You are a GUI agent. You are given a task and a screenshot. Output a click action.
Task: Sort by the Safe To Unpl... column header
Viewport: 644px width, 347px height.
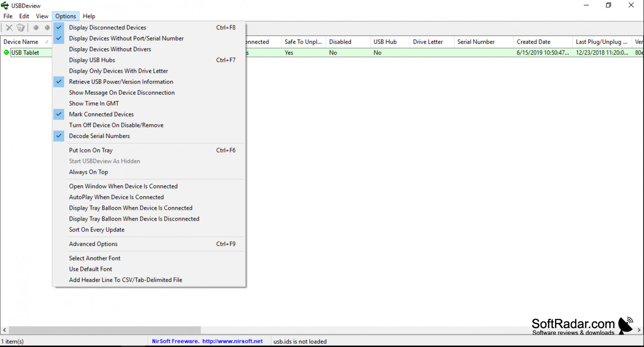[x=303, y=42]
